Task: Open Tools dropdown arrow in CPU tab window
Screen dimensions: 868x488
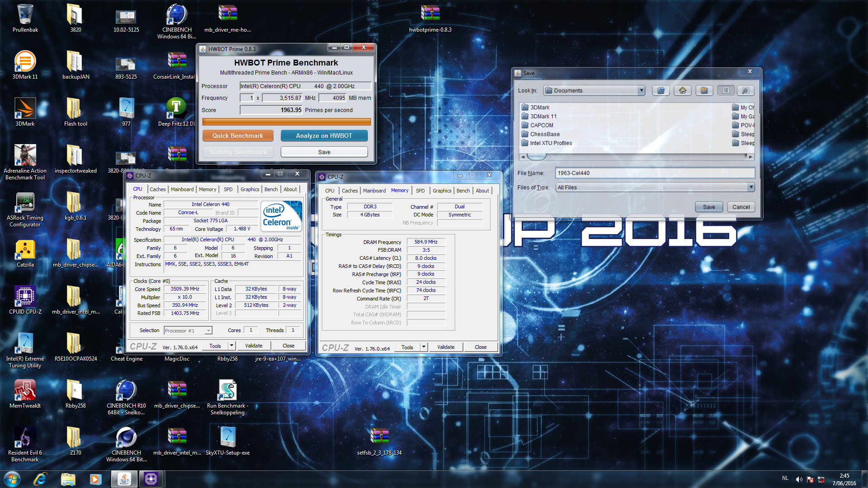Action: [231, 346]
